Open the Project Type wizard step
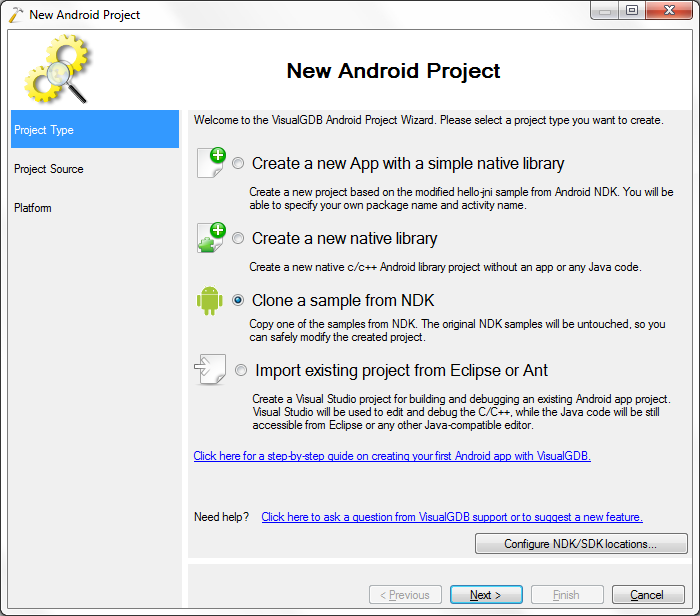The width and height of the screenshot is (700, 616). (x=95, y=129)
